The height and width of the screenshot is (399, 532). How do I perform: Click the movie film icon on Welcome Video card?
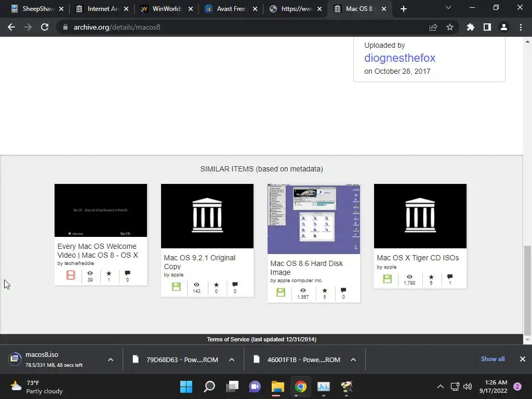[x=71, y=275]
